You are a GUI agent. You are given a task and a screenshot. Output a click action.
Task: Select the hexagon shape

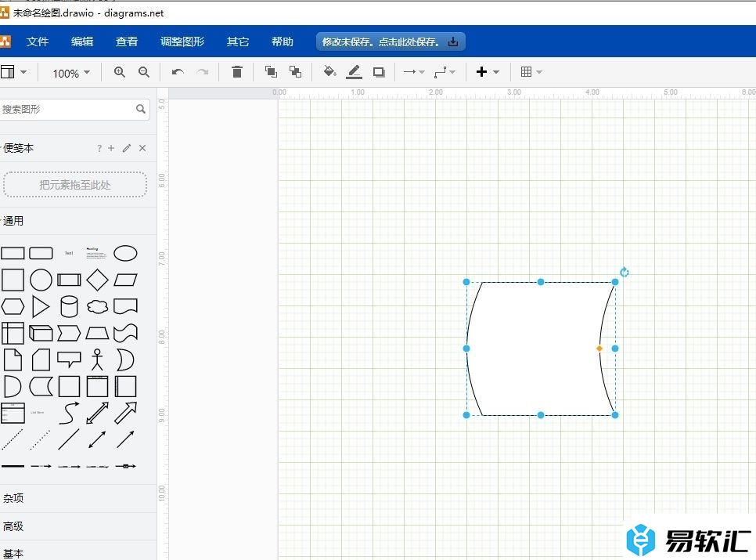point(13,306)
